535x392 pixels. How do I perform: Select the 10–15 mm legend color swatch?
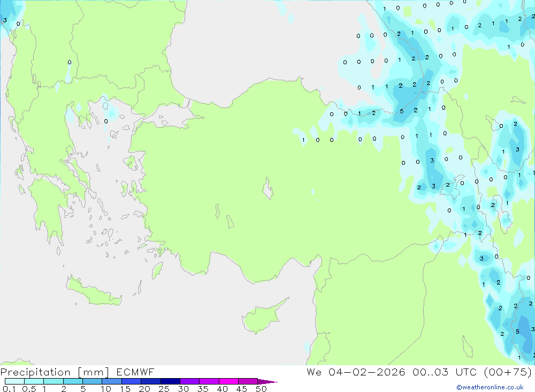pyautogui.click(x=112, y=381)
